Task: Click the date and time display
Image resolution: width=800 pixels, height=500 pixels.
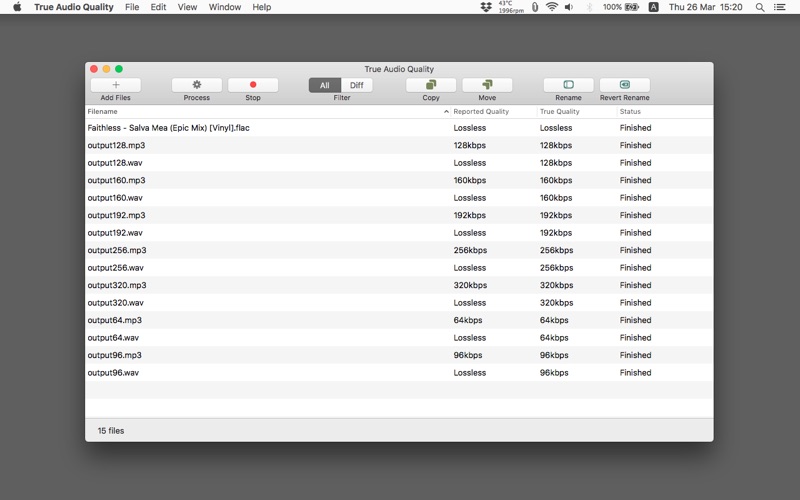Action: [x=705, y=7]
